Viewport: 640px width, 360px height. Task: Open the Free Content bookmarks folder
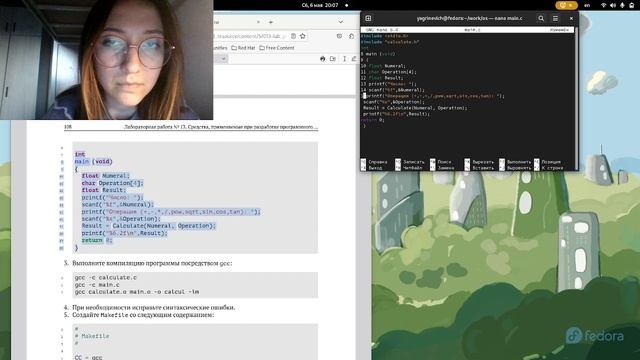coord(277,48)
